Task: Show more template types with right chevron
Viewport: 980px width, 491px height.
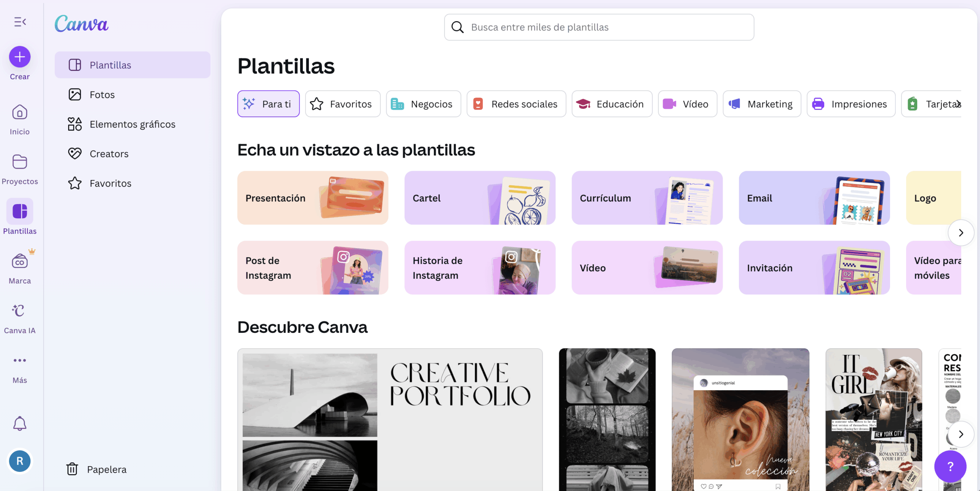Action: tap(961, 233)
